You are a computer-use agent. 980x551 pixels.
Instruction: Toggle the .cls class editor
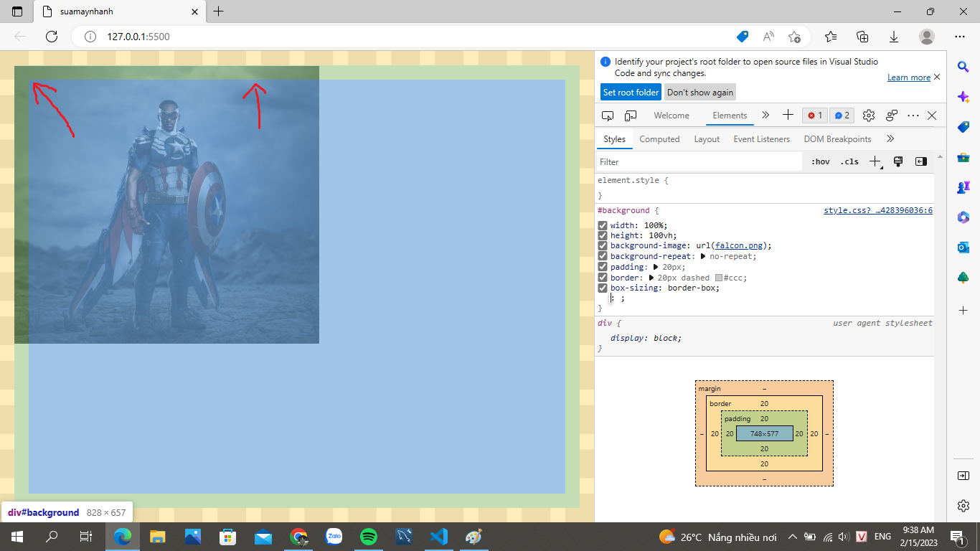coord(849,162)
